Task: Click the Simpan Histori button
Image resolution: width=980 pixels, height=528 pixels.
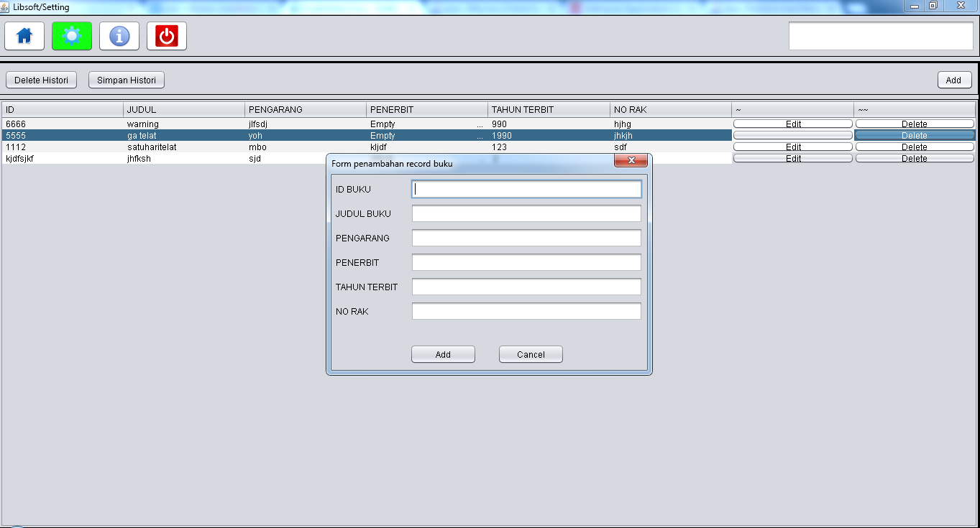Action: 127,80
